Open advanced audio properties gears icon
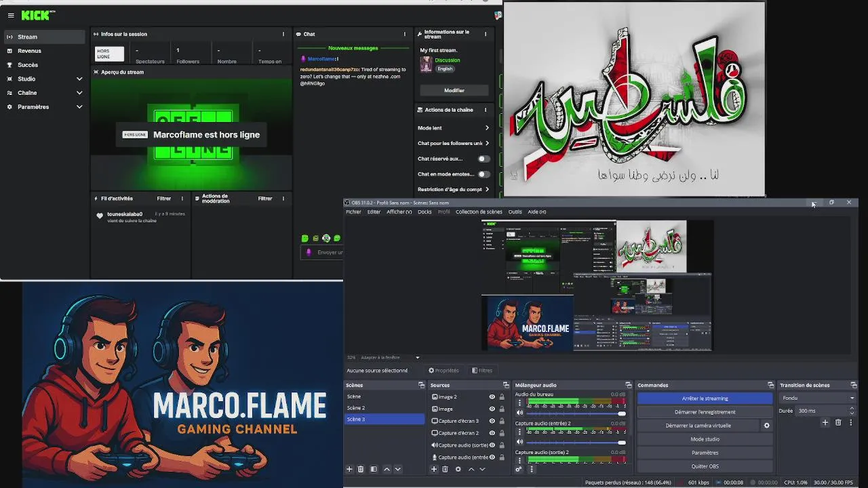Viewport: 868px width, 488px height. pos(519,469)
